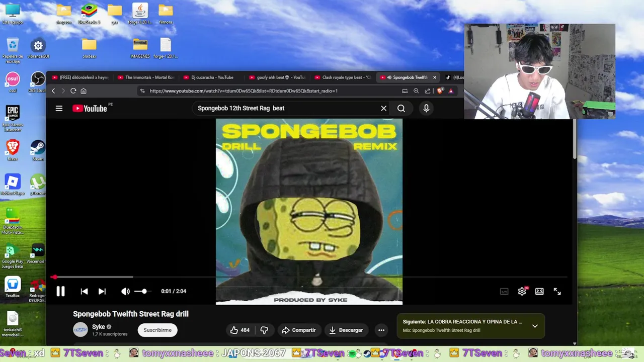Go back in the browser
This screenshot has width=644, height=362.
click(53, 91)
